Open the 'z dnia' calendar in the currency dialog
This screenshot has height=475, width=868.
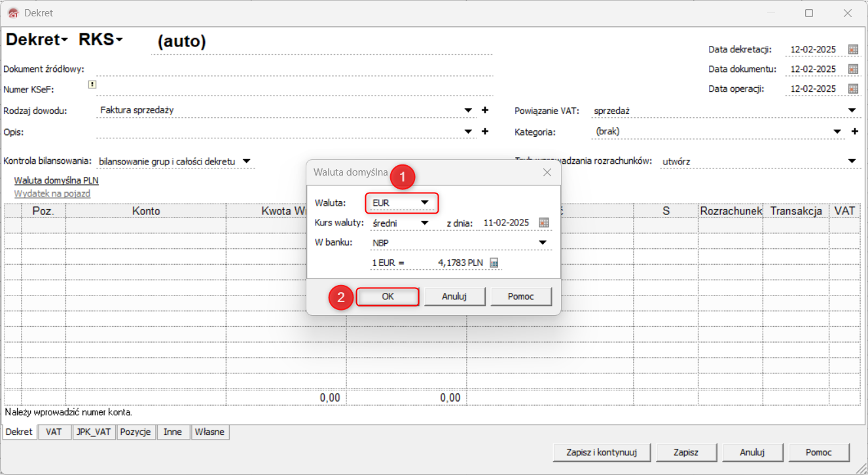click(543, 223)
